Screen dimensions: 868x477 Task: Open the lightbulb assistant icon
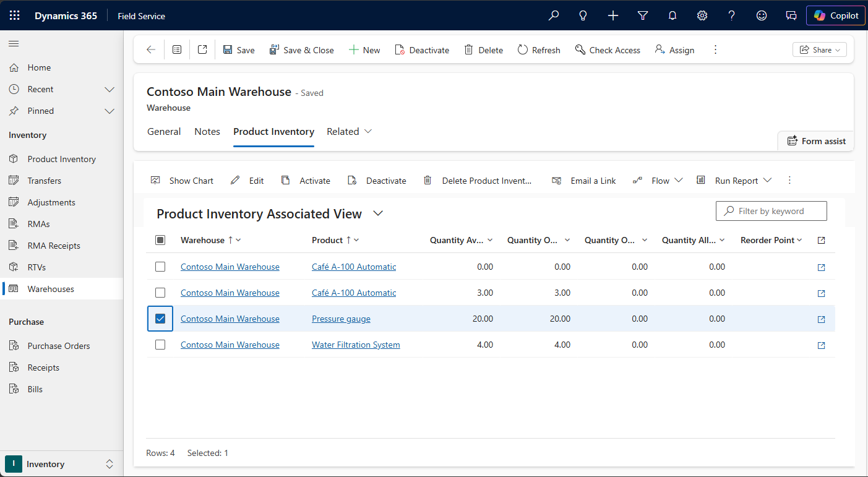(583, 15)
